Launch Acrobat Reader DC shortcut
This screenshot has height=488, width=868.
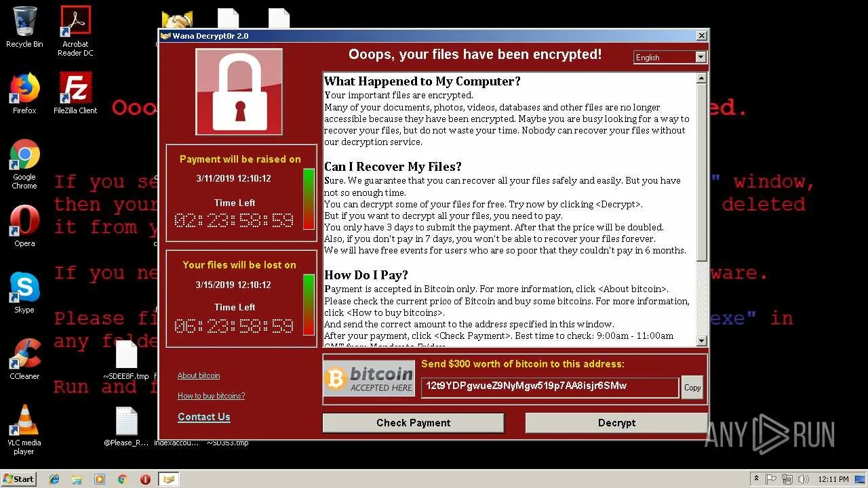[x=75, y=31]
